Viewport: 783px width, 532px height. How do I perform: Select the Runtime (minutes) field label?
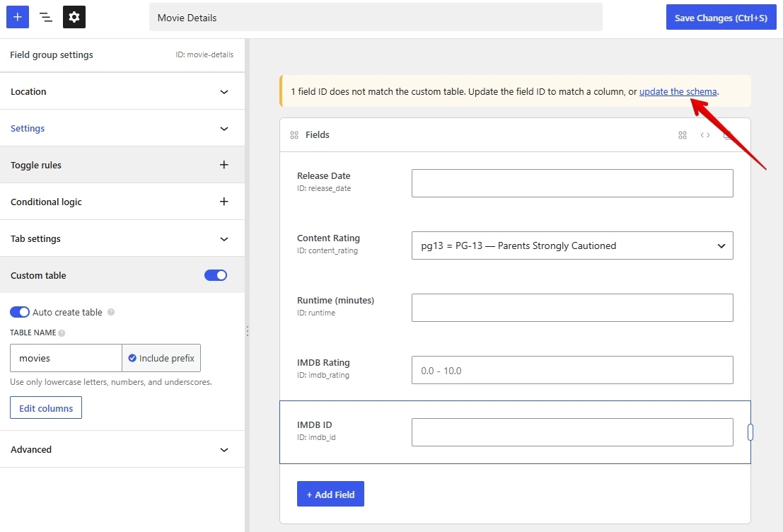(335, 300)
